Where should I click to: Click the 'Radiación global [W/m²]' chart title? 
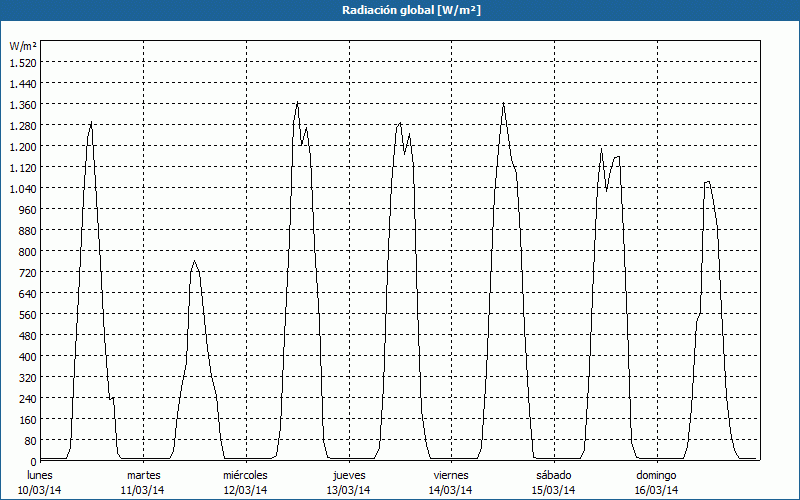tap(400, 10)
